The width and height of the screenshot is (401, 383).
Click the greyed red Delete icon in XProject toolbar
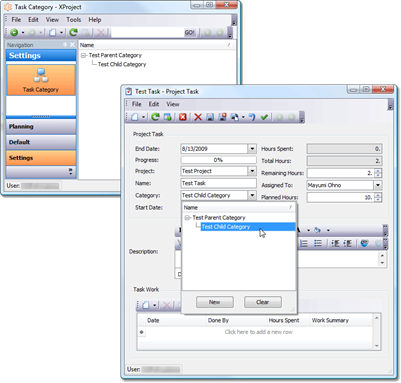pyautogui.click(x=100, y=32)
